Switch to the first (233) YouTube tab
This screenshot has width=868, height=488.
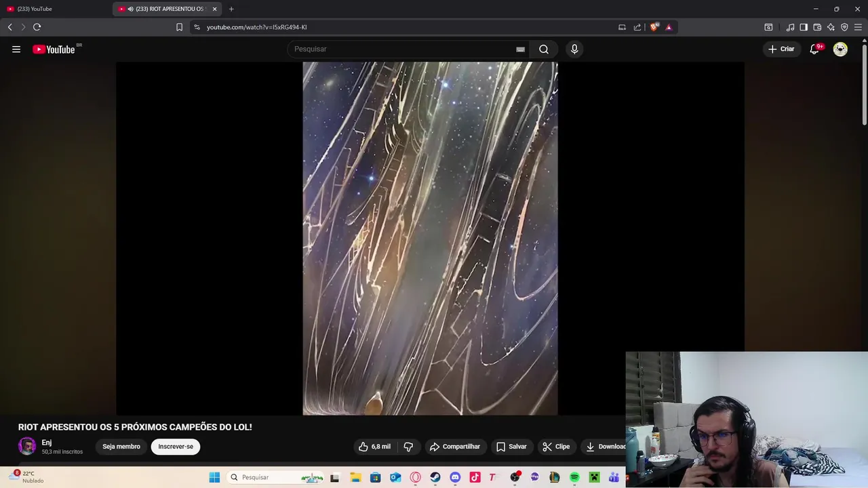point(54,9)
